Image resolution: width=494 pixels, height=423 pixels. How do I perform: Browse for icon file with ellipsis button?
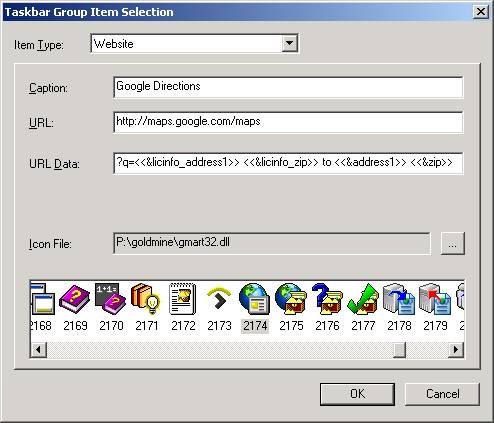coord(452,244)
